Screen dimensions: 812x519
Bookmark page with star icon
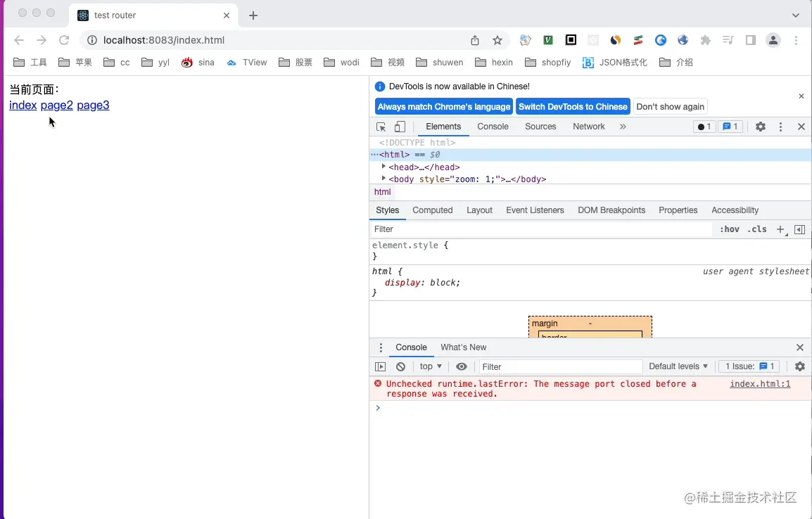497,40
